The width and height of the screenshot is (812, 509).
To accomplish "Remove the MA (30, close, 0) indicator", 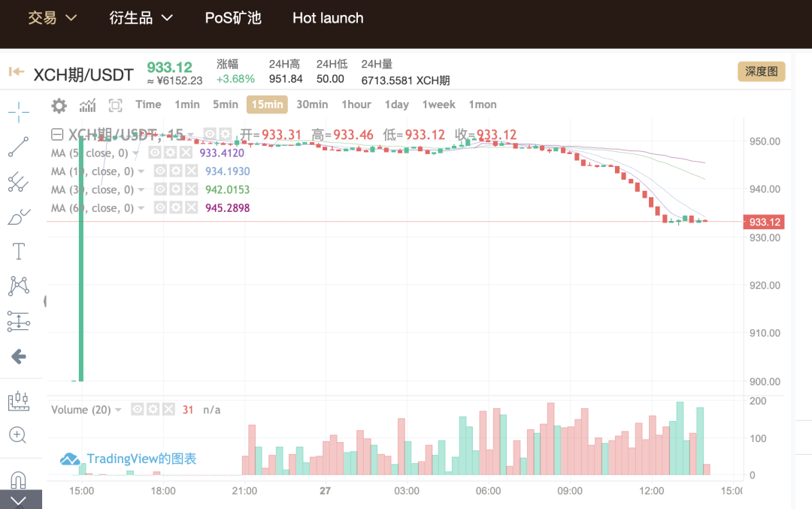I will point(191,190).
